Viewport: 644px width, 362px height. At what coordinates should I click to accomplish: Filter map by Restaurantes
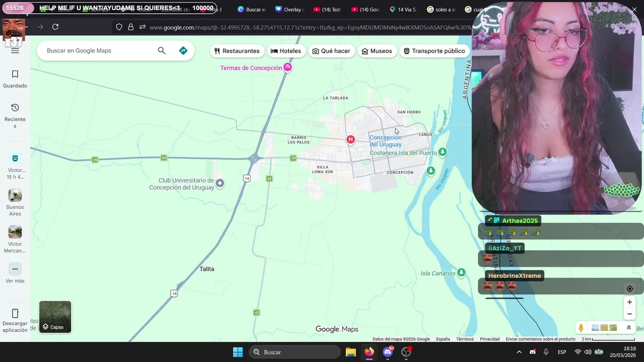[x=237, y=51]
